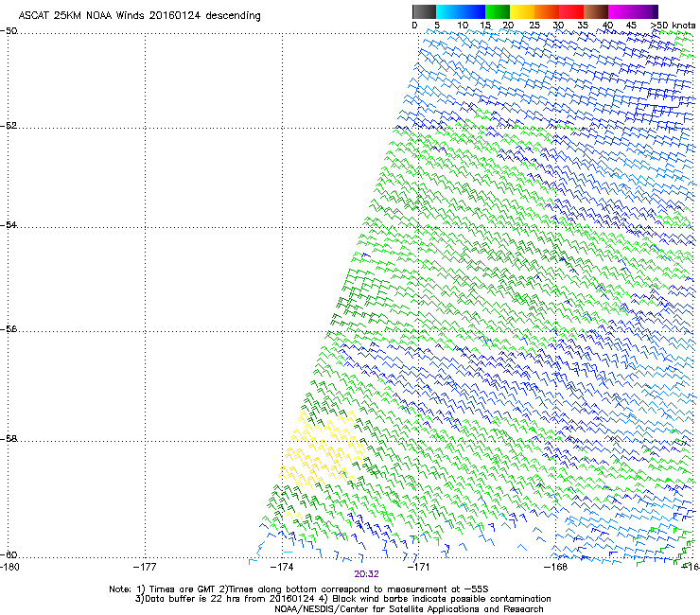Click the cyan 5-10 knots color band
Image resolution: width=700 pixels, height=615 pixels.
448,11
